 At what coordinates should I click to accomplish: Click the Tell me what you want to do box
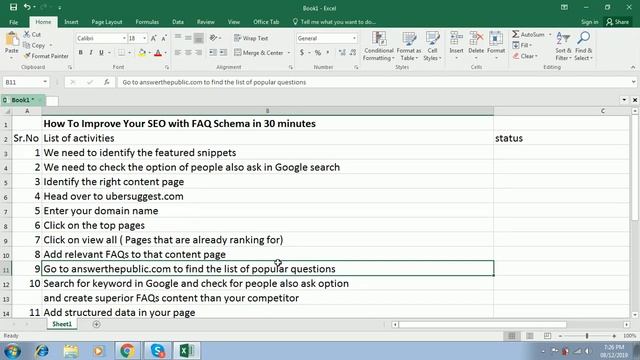[334, 22]
